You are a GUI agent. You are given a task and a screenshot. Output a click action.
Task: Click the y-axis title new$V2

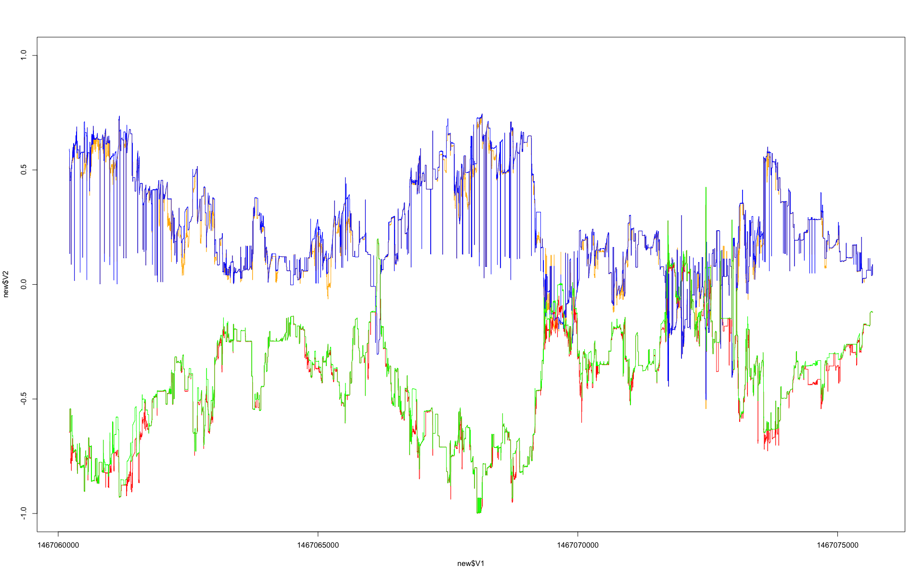(6, 284)
